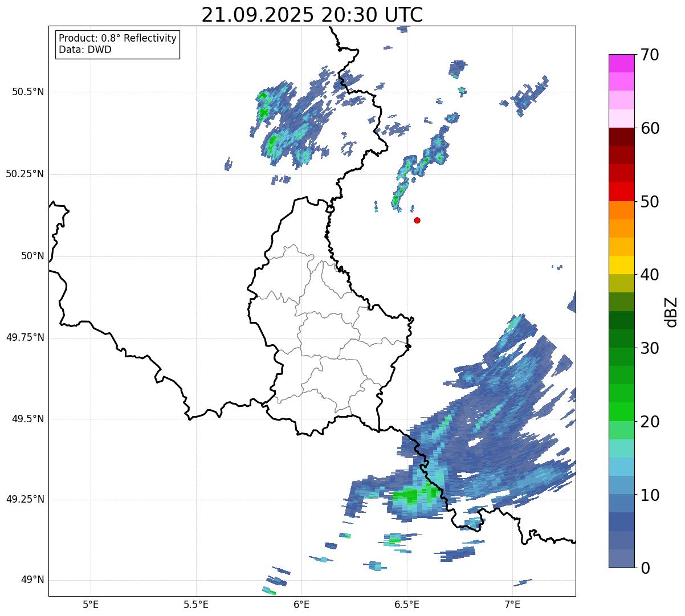The width and height of the screenshot is (685, 616).
Task: Click the dark maroon colorbar segment below 60
Action: pos(621,137)
